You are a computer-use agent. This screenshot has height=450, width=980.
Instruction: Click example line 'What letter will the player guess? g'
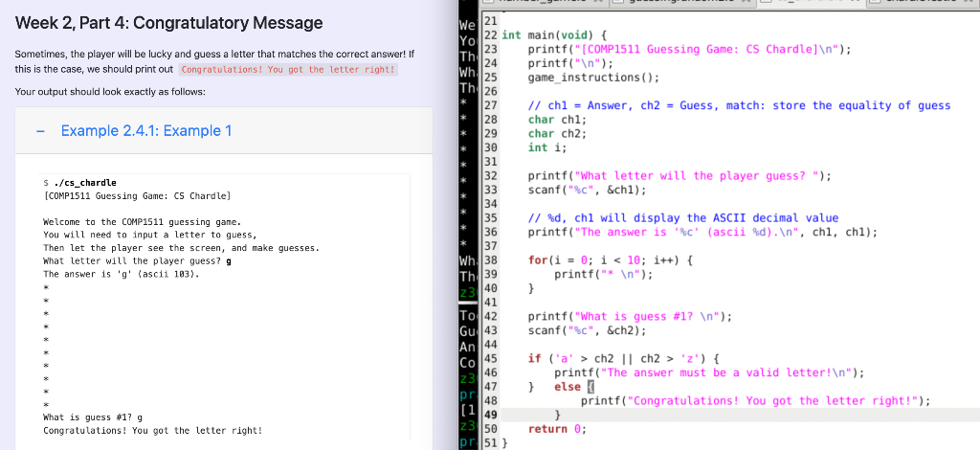(x=137, y=261)
